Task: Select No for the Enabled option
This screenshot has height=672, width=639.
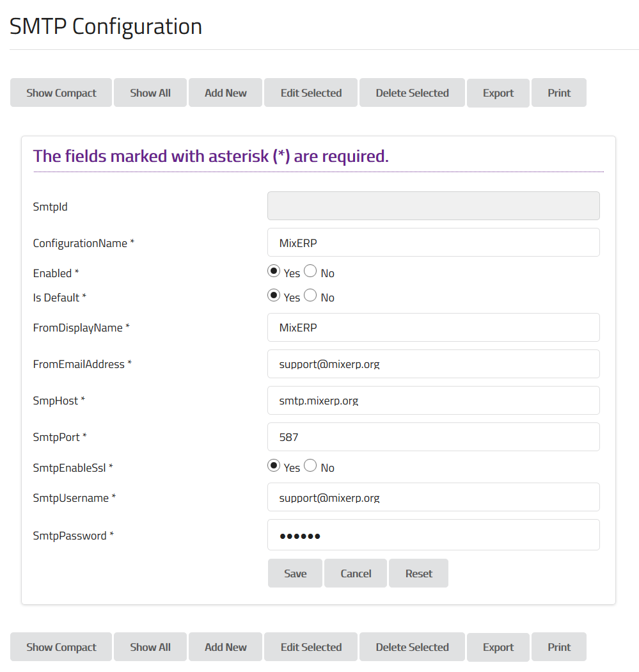Action: click(x=310, y=271)
